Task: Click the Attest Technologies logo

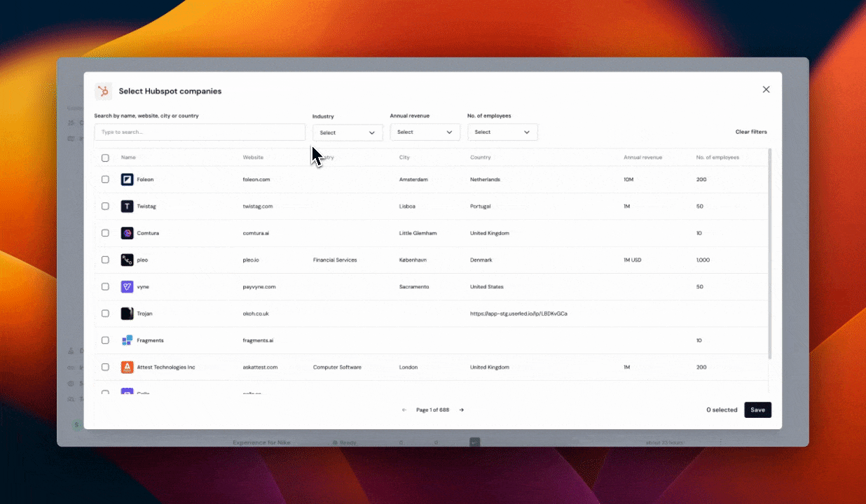Action: 127,367
